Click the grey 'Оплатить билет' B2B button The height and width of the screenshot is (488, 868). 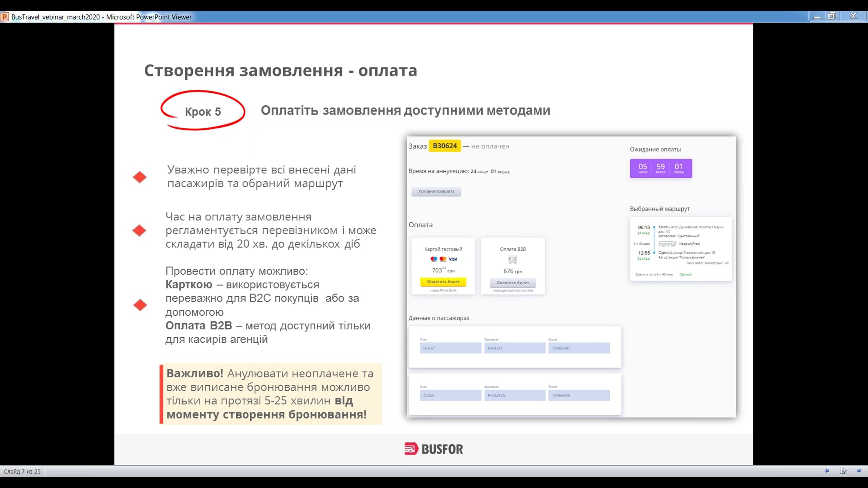pos(512,283)
